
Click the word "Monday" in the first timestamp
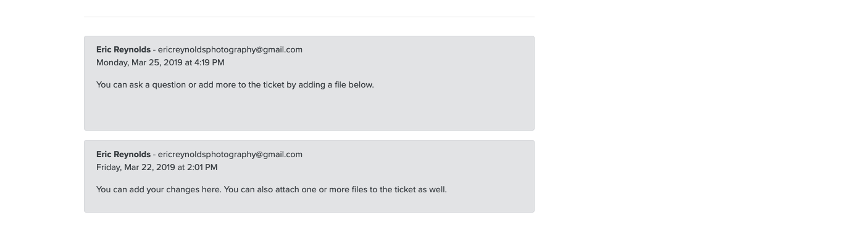click(112, 63)
